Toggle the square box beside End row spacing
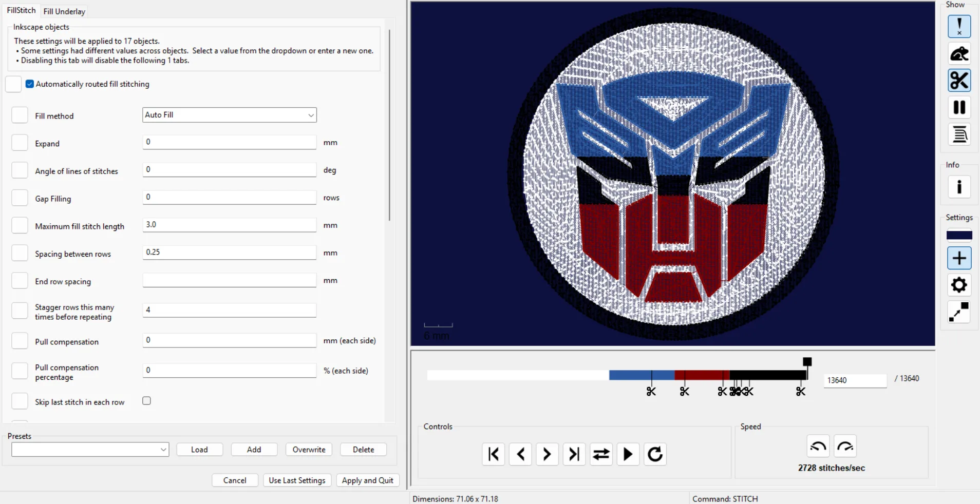980x504 pixels. click(20, 281)
